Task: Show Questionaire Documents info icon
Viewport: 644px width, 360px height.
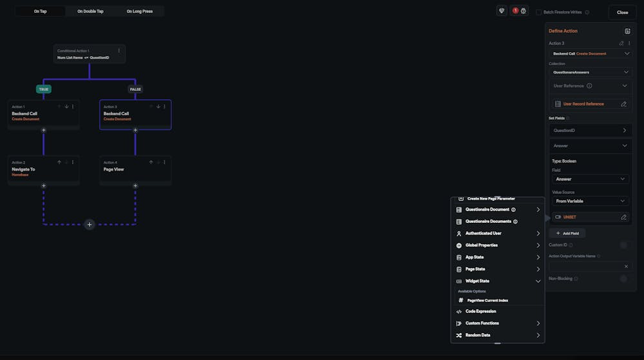Action: pyautogui.click(x=515, y=222)
